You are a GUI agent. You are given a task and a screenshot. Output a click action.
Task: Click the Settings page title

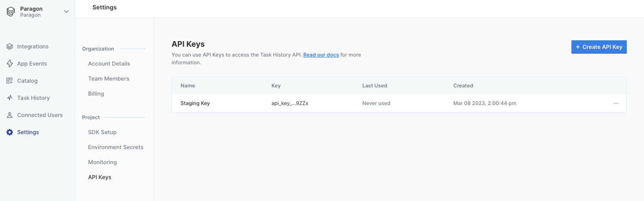point(104,7)
